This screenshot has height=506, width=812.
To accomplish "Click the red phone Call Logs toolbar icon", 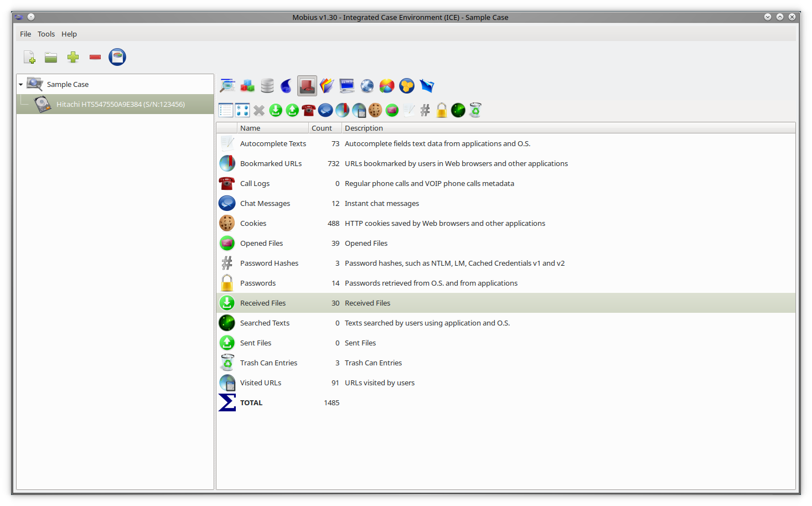I will [309, 110].
